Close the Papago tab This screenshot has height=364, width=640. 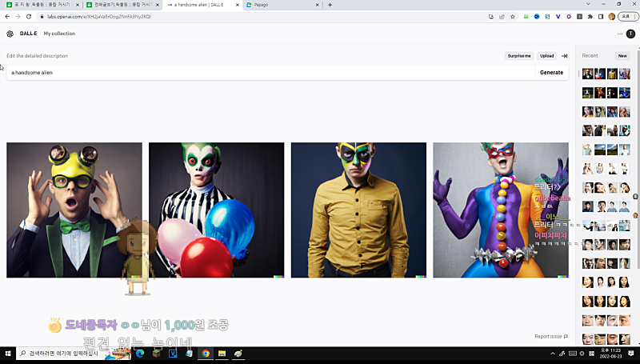[318, 5]
